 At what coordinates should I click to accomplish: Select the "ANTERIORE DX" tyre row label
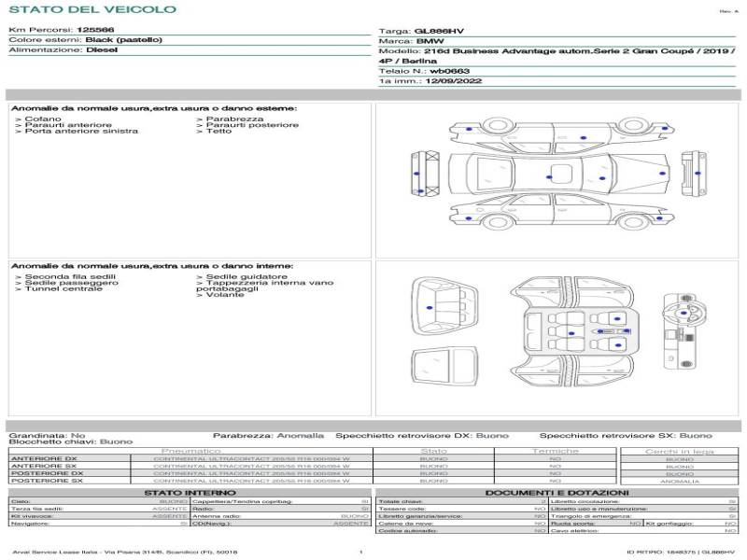point(44,459)
